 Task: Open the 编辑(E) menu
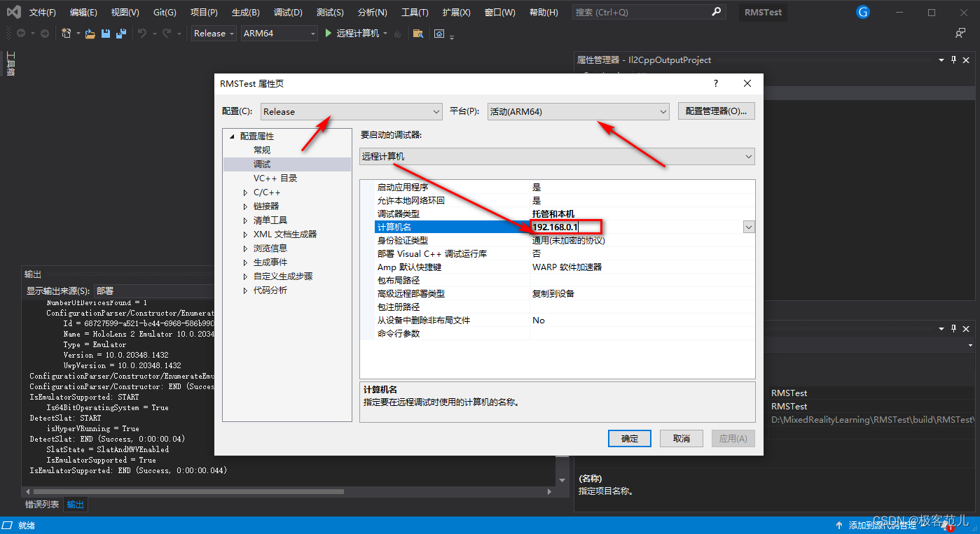83,13
